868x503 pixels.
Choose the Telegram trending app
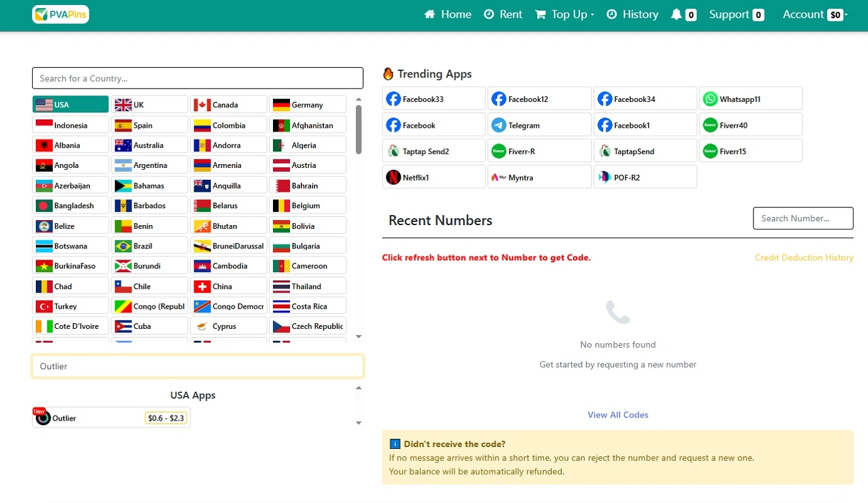click(x=540, y=125)
